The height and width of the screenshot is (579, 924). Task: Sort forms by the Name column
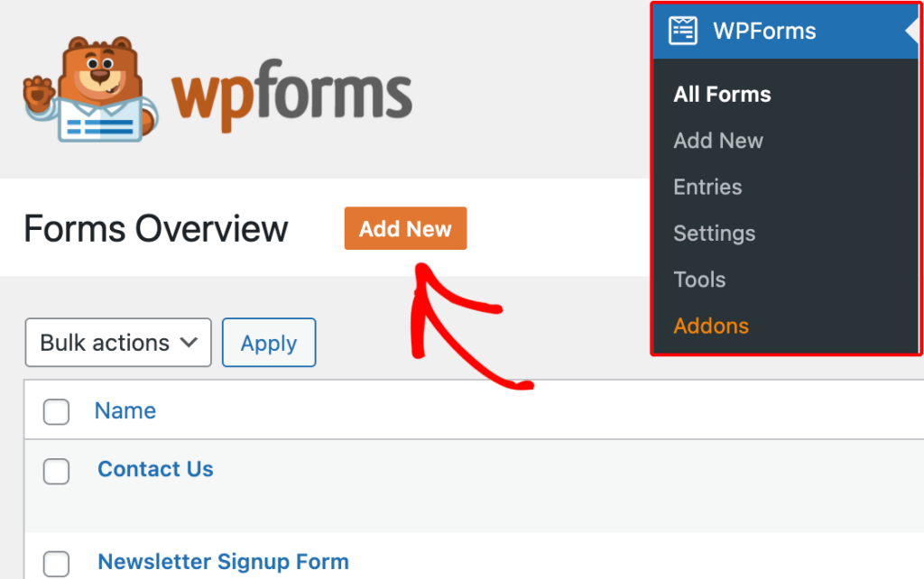click(125, 410)
